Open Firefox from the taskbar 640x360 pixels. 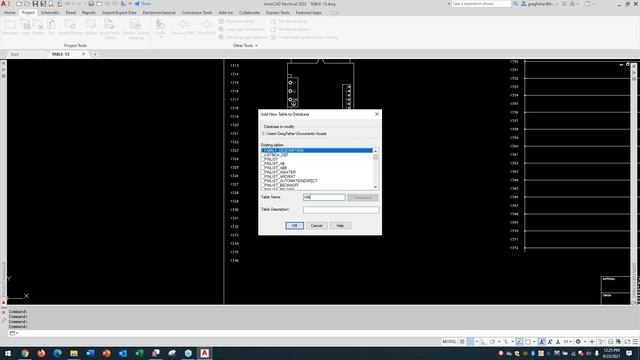pyautogui.click(x=41, y=353)
